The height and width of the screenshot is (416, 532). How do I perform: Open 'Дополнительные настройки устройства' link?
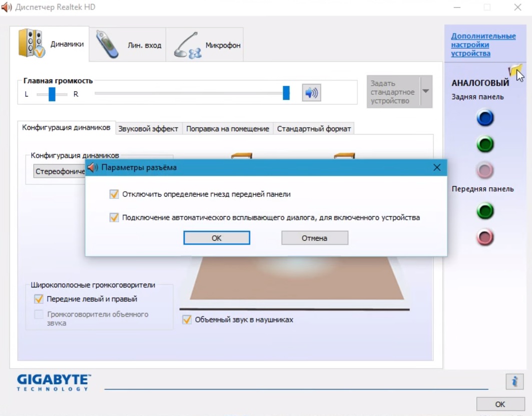482,45
